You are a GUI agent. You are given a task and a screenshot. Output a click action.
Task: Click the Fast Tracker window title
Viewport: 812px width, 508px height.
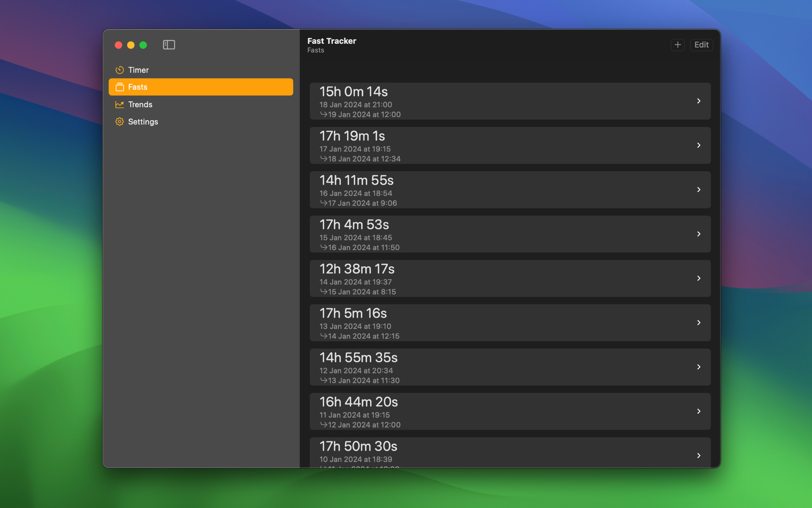click(332, 41)
